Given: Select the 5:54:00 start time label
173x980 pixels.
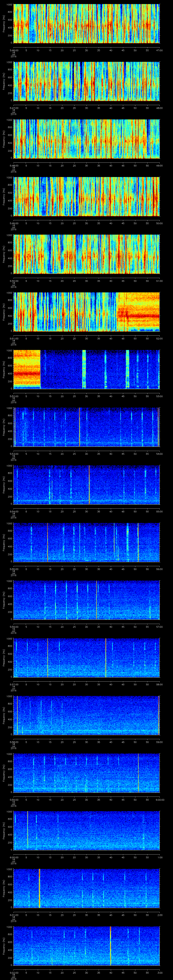Looking at the screenshot, I should [x=14, y=511].
